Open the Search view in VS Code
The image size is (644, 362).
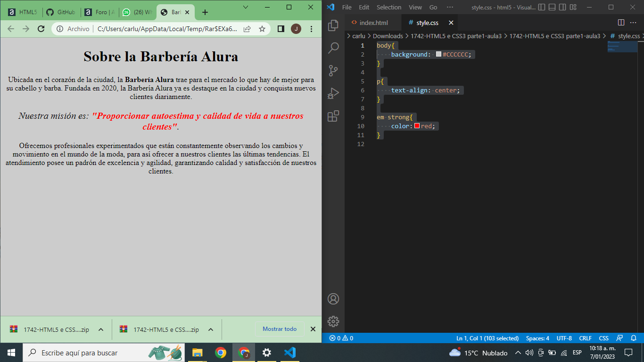click(x=333, y=48)
